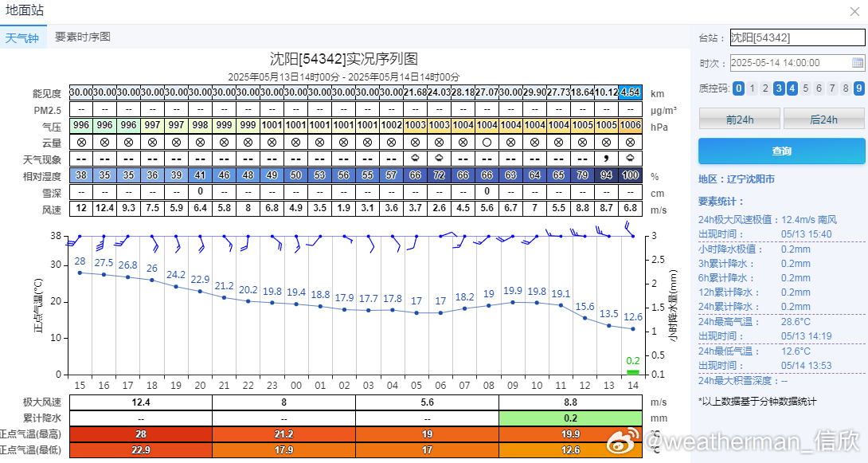Toggle quality control code 8
This screenshot has width=868, height=463.
pos(845,88)
